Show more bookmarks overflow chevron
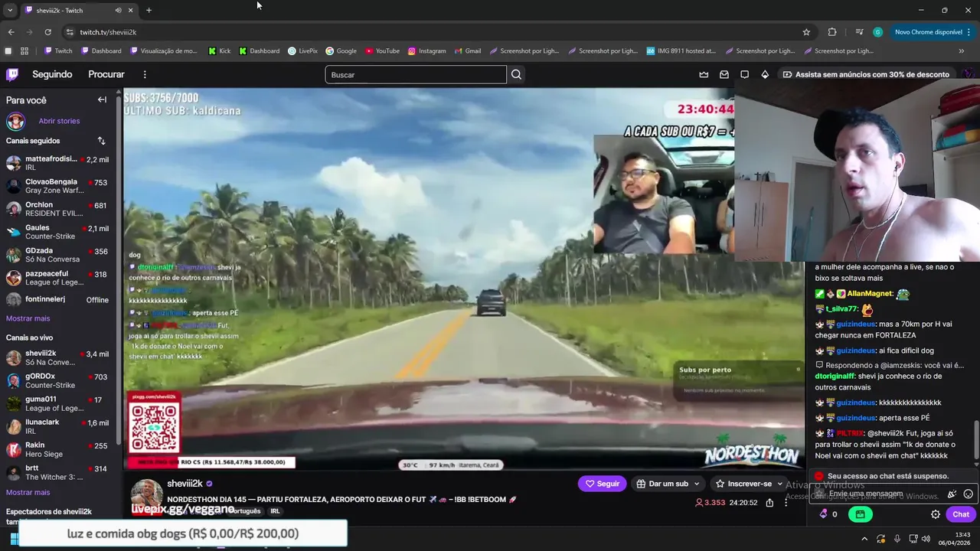Viewport: 980px width, 551px height. 962,51
